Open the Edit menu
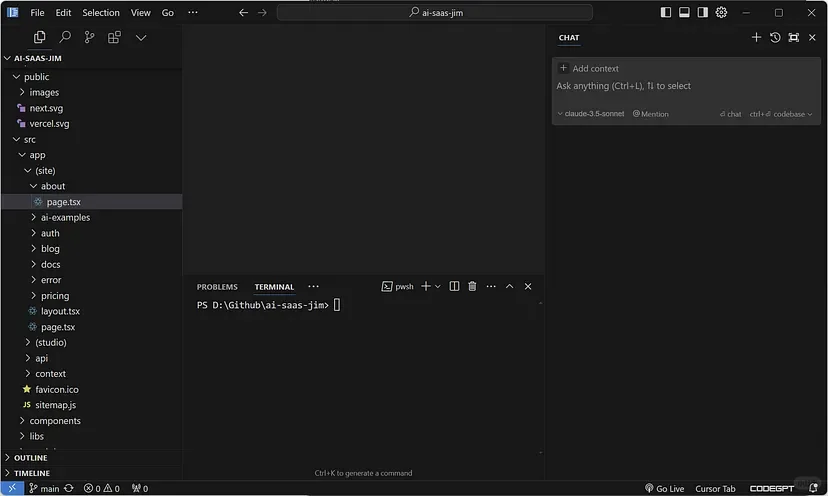Screen dimensions: 828x496 [63, 13]
